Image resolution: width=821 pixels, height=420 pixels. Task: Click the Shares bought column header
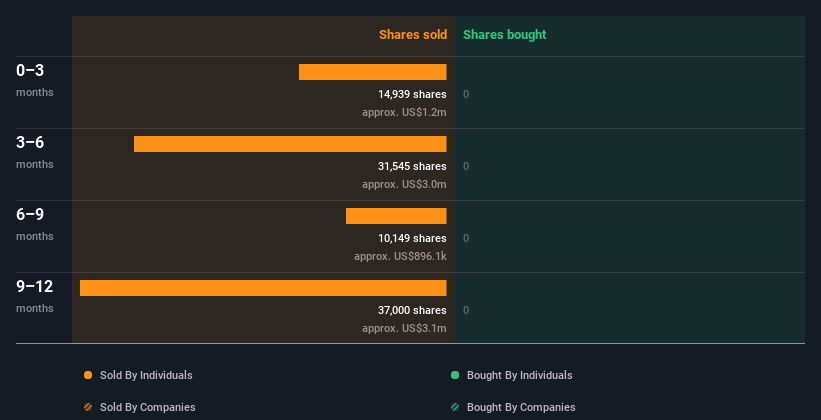(505, 35)
